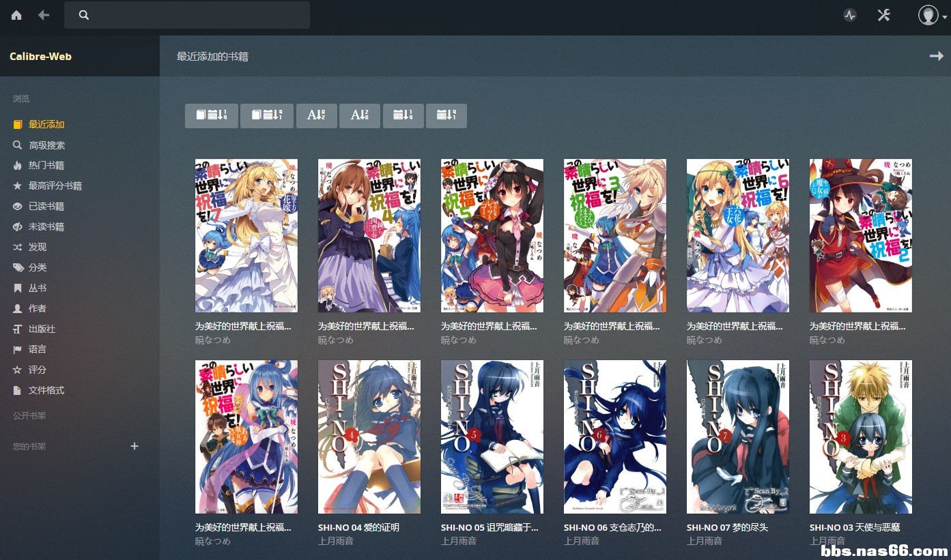Open the Konosuba volume 5 cover
The width and height of the screenshot is (951, 560).
pyautogui.click(x=492, y=236)
